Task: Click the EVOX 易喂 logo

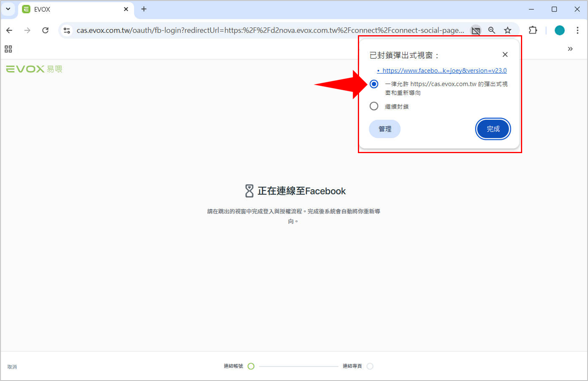Action: pyautogui.click(x=34, y=69)
